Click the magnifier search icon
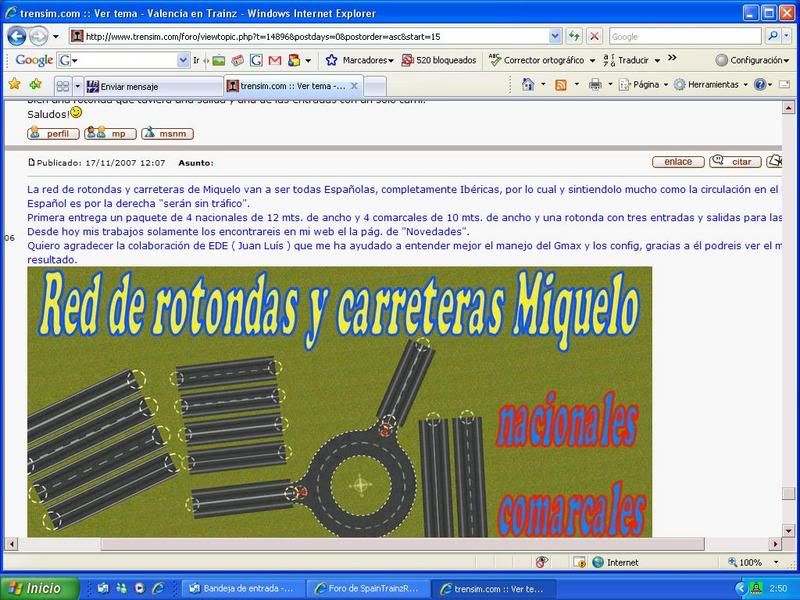Image resolution: width=800 pixels, height=600 pixels. pyautogui.click(x=773, y=36)
